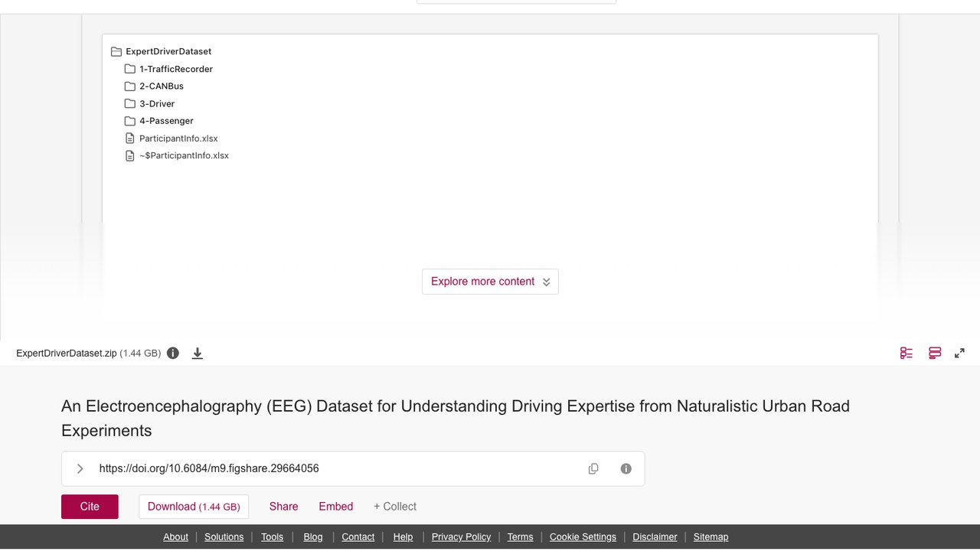Select the 4-Passenger folder name
The width and height of the screenshot is (980, 551).
coord(166,121)
